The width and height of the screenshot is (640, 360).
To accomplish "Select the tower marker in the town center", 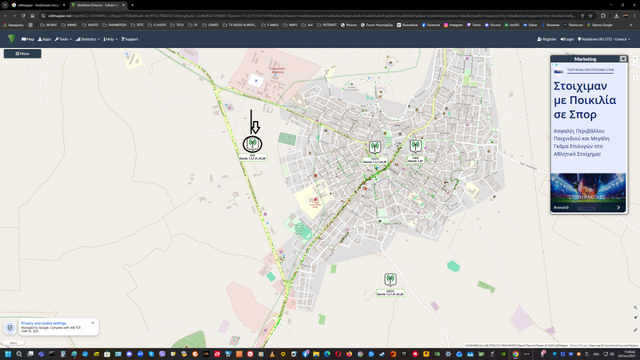I will 375,147.
